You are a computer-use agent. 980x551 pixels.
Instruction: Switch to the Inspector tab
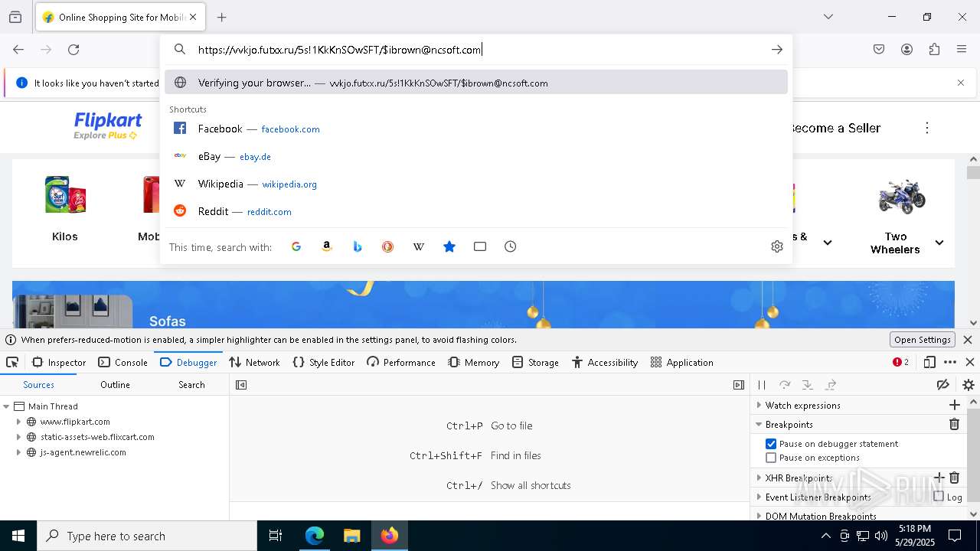(59, 363)
